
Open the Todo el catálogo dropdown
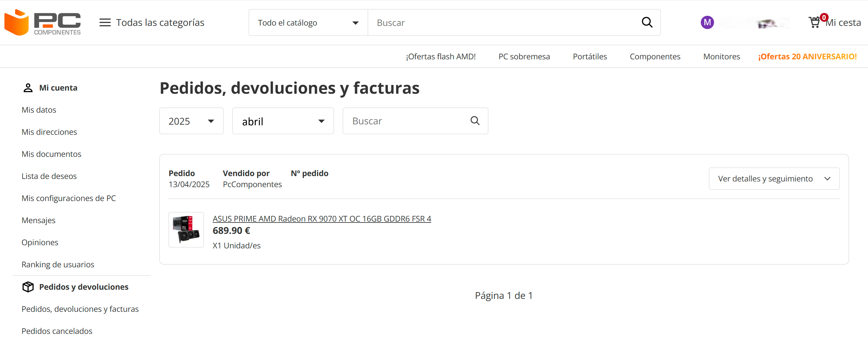point(308,23)
